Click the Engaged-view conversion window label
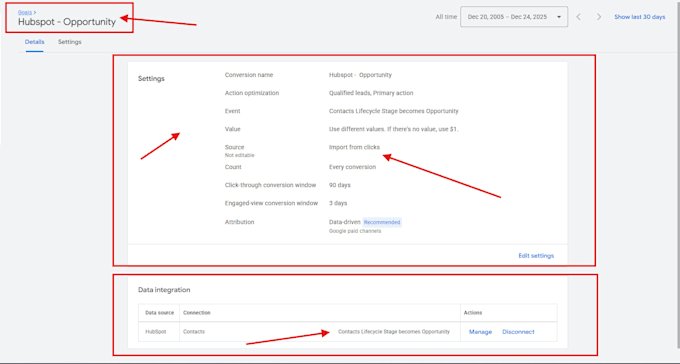 click(271, 203)
